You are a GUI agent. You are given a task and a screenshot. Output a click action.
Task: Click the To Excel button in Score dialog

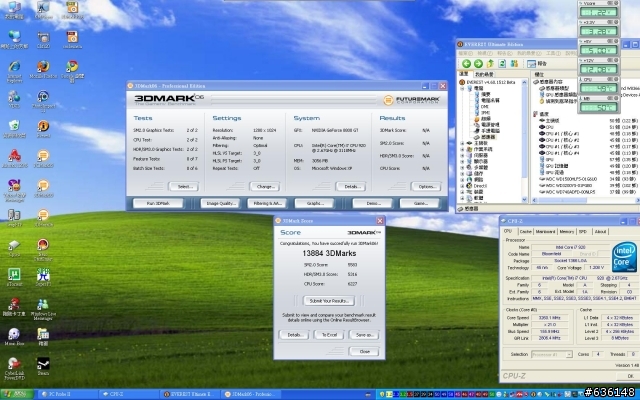pos(329,335)
